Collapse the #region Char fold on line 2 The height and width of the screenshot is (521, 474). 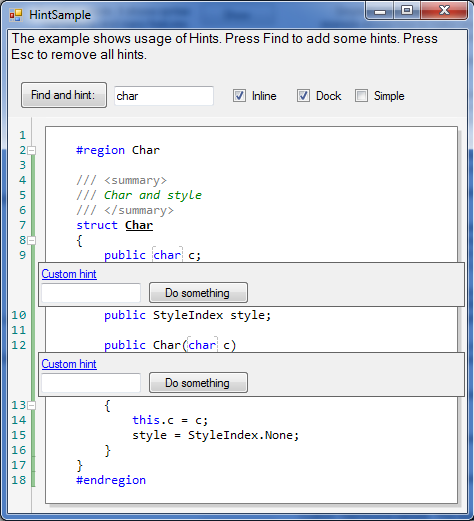[32, 150]
